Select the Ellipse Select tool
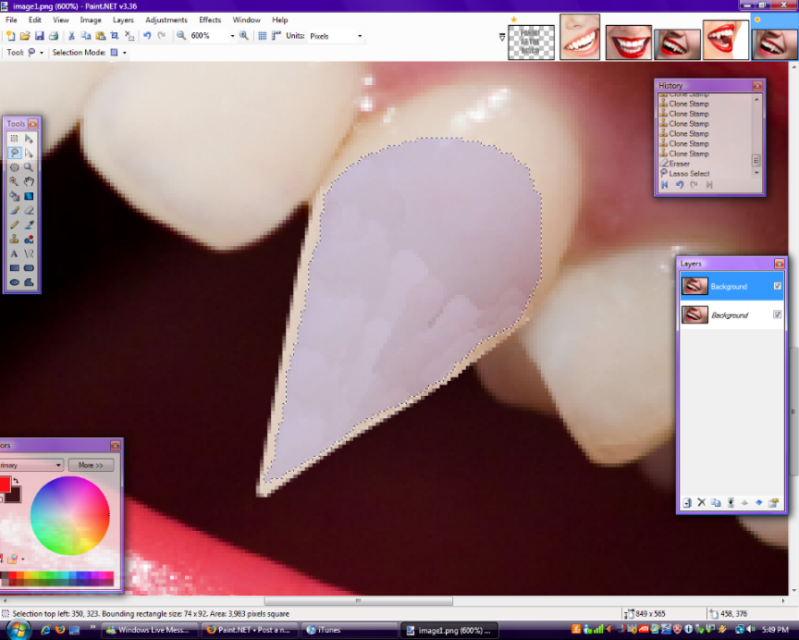799x640 pixels. click(14, 167)
